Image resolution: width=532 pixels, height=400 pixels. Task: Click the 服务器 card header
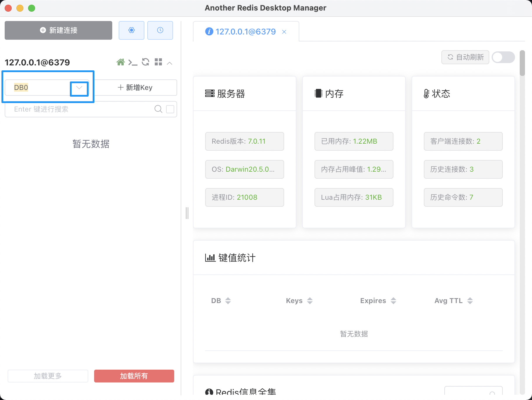coord(245,94)
